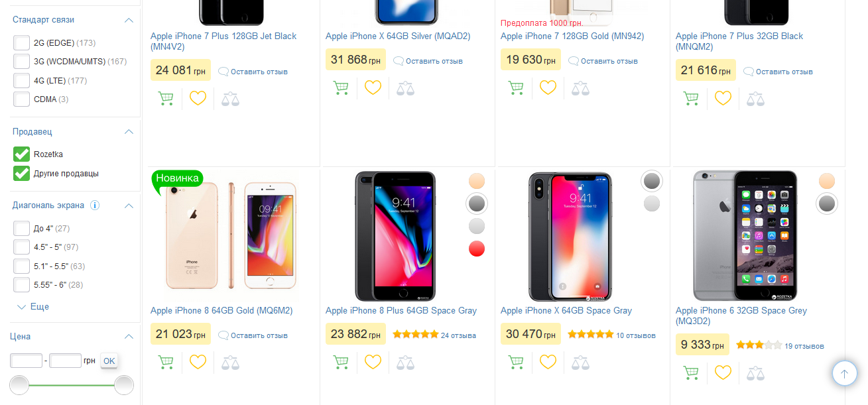Viewport: 868px width, 405px height.
Task: Add iPhone 8 Gold to cart
Action: (x=166, y=362)
